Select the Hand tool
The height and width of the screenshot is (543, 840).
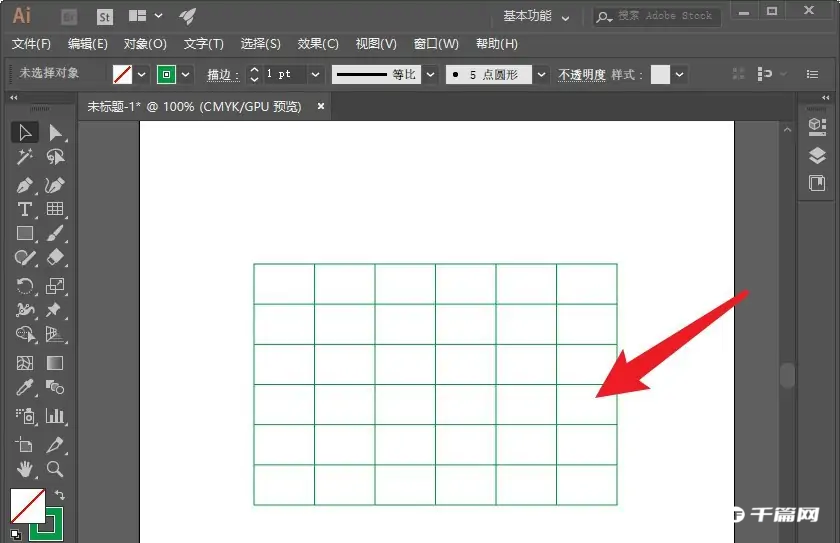pos(25,469)
